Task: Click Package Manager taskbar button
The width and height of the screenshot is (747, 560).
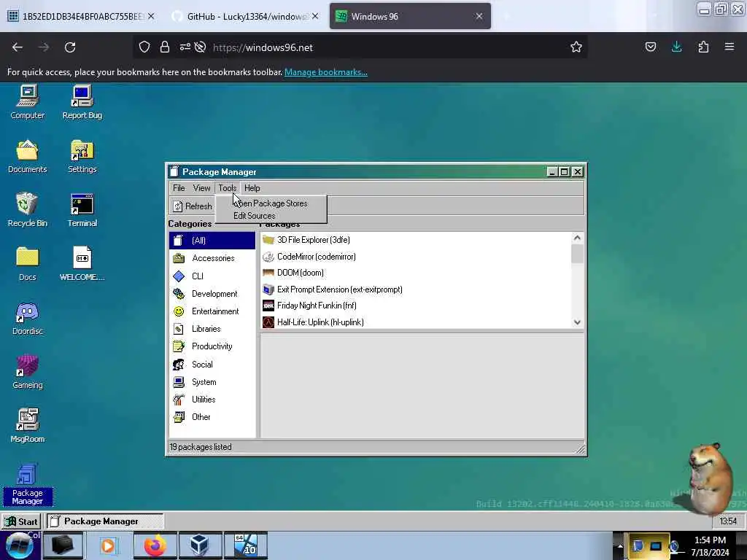Action: (105, 521)
